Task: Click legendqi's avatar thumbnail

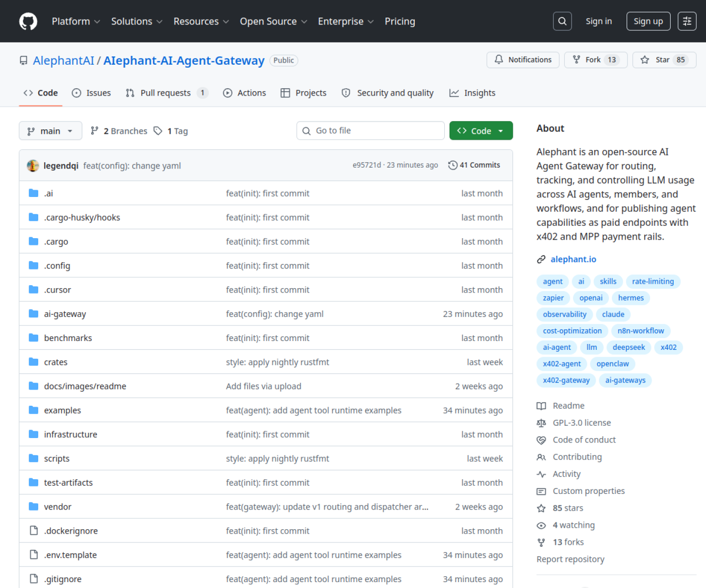Action: coord(33,166)
